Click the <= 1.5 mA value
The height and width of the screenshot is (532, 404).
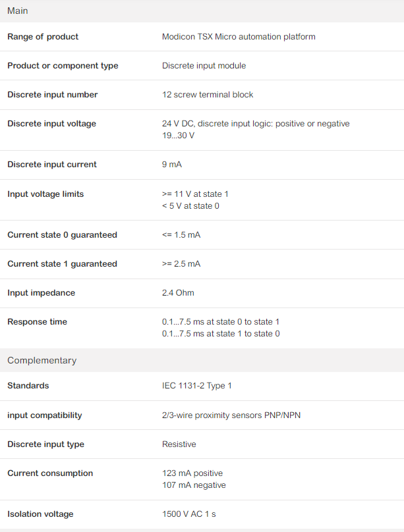pyautogui.click(x=181, y=235)
